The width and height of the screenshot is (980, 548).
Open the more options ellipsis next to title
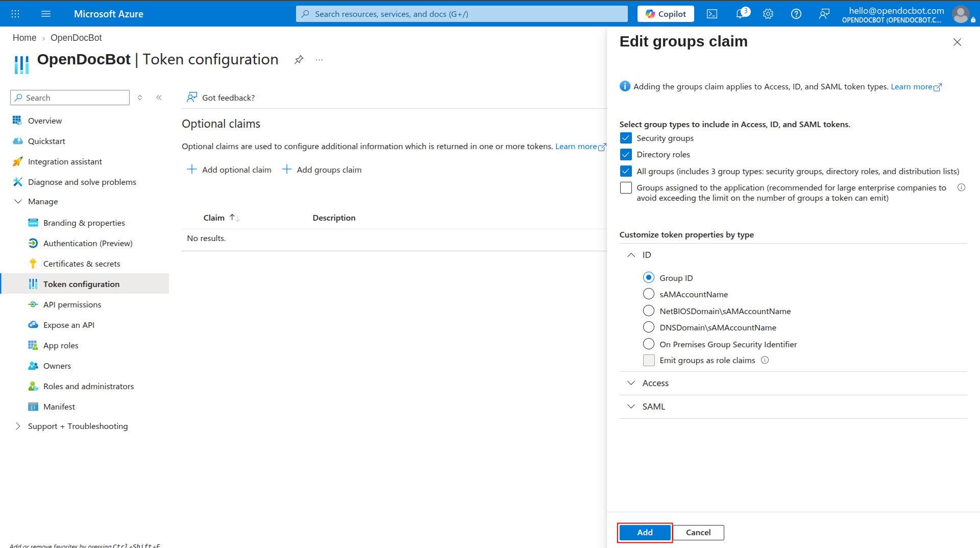click(319, 60)
